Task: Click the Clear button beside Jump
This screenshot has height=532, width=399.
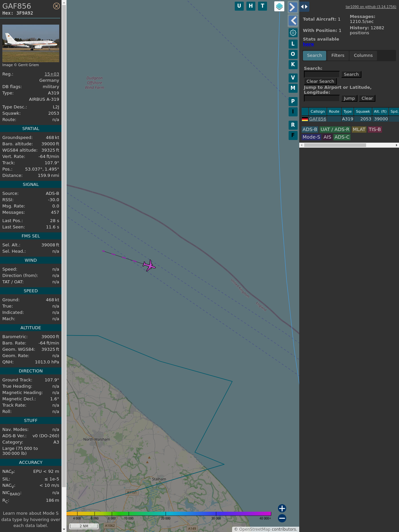Action: [x=367, y=98]
